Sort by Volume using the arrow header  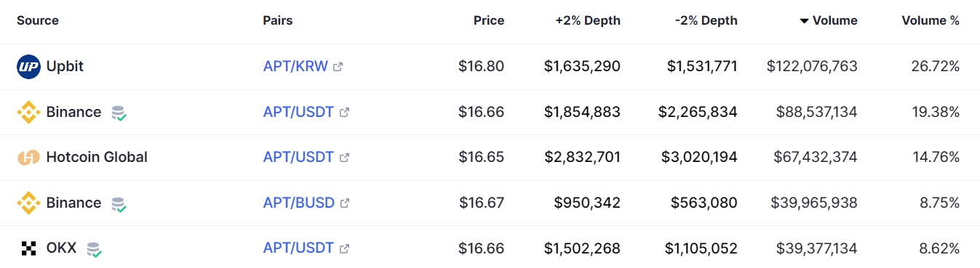(829, 20)
